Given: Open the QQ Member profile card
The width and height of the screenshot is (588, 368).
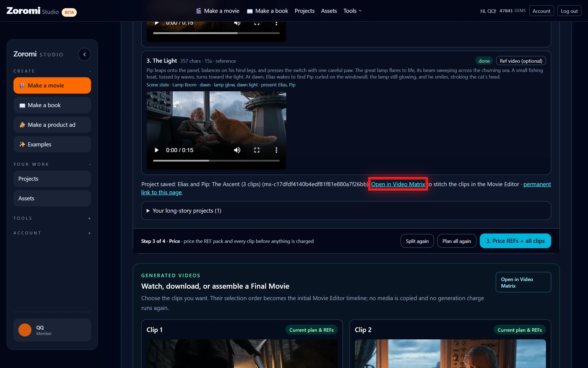Looking at the screenshot, I should 52,330.
